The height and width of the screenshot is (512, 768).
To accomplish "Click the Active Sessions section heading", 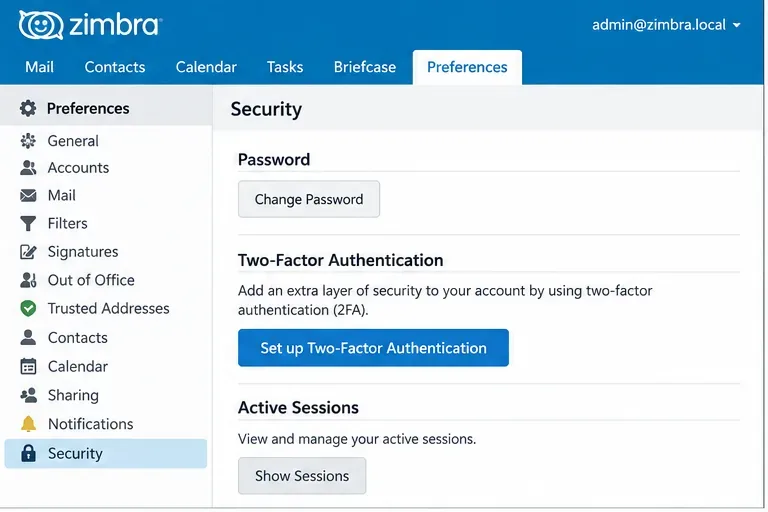I will coord(298,408).
